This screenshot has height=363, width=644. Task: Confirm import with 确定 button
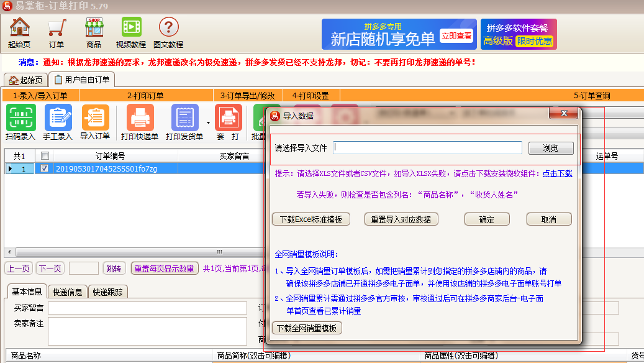coord(487,219)
